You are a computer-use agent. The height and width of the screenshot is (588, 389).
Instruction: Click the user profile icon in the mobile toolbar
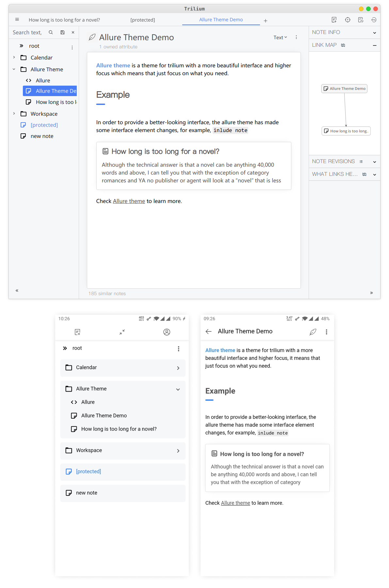coord(167,332)
